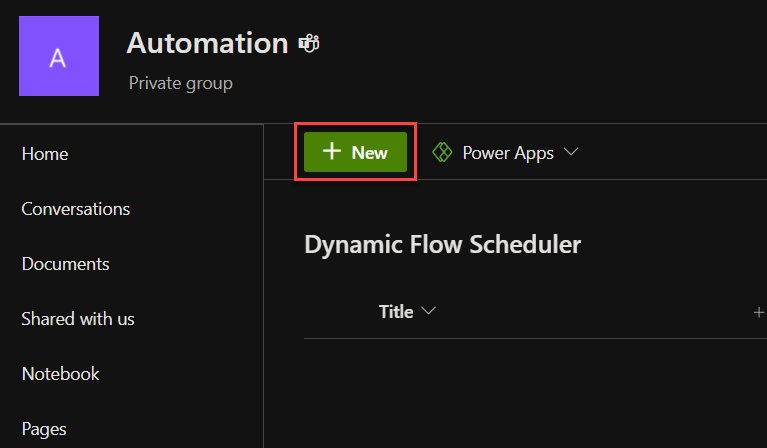The height and width of the screenshot is (448, 767).
Task: Click the Private group label
Action: click(180, 83)
